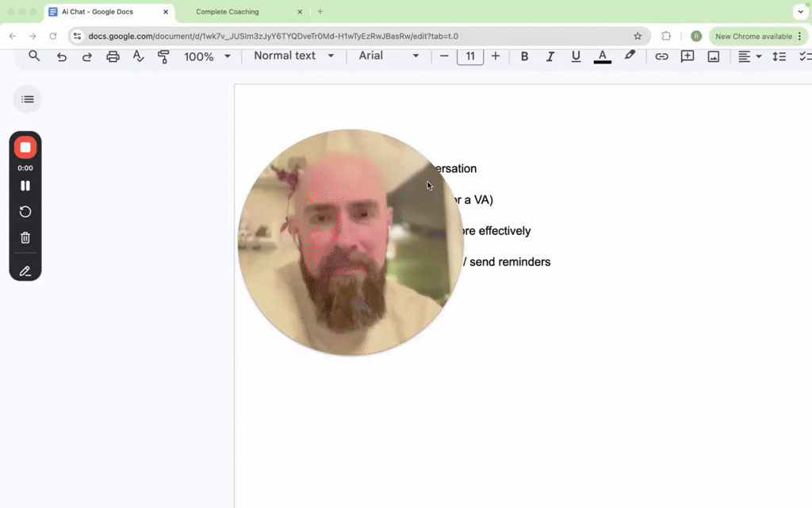Open the text color picker
This screenshot has height=508, width=812.
[603, 56]
